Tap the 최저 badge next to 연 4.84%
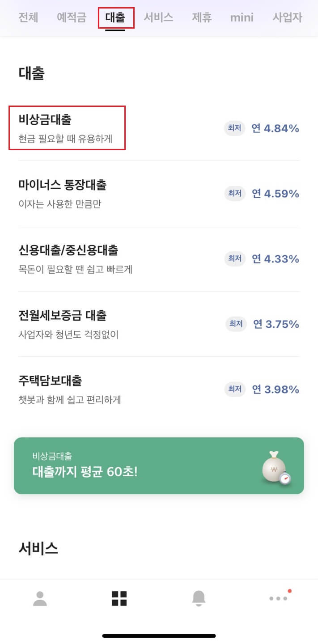Screen dimensions: 318x644 [x=234, y=128]
